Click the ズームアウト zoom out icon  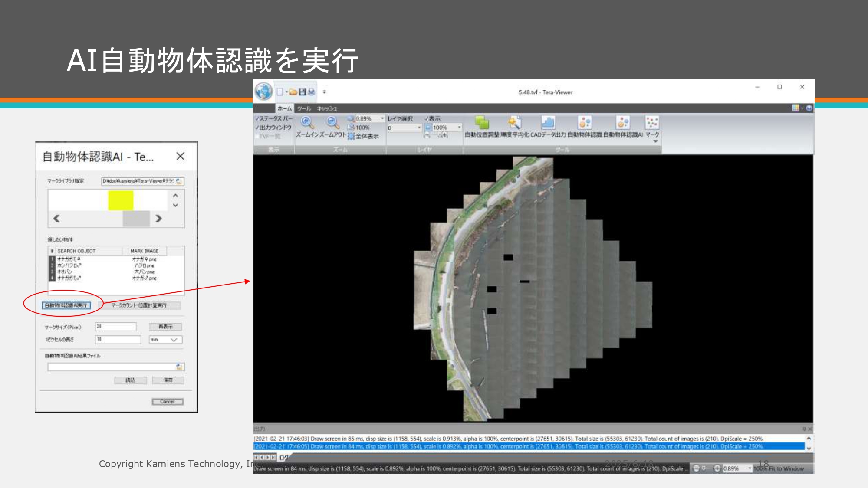(332, 122)
